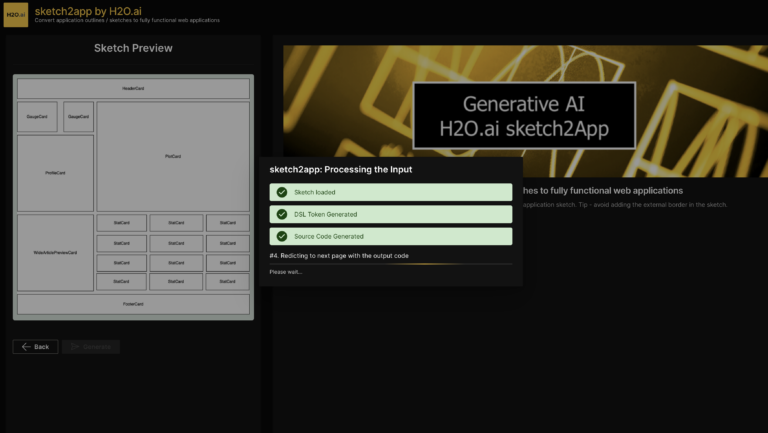
Task: Click the Source Code Generated status bar
Action: point(391,236)
